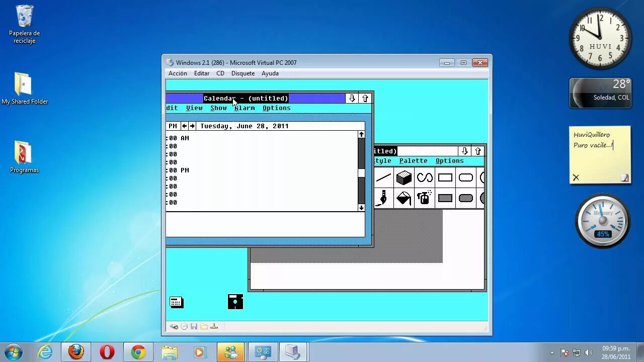Maximize Paint with its up arrow
The image size is (644, 362).
pos(478,151)
